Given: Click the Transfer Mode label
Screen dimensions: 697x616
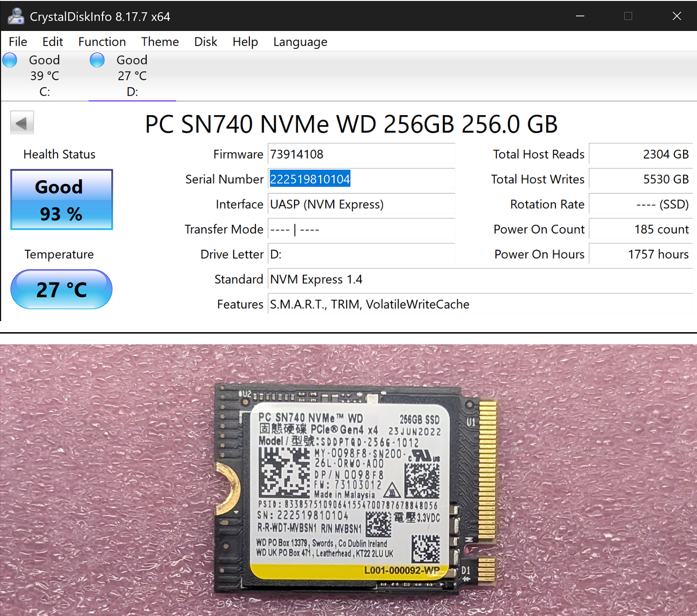Looking at the screenshot, I should [x=224, y=229].
